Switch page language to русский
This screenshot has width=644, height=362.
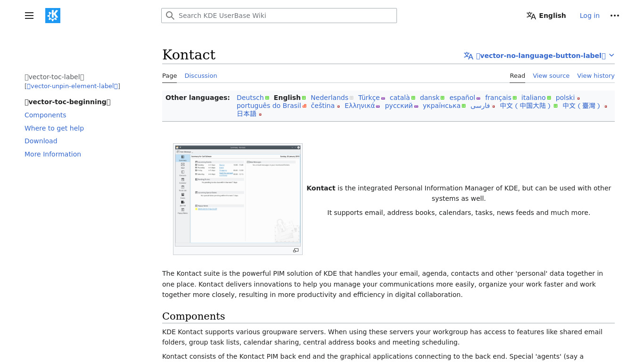coord(398,106)
